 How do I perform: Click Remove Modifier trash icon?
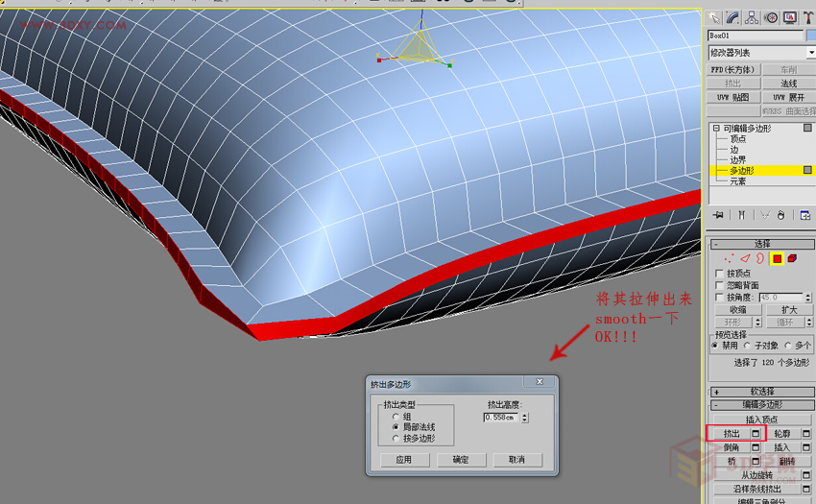click(780, 215)
